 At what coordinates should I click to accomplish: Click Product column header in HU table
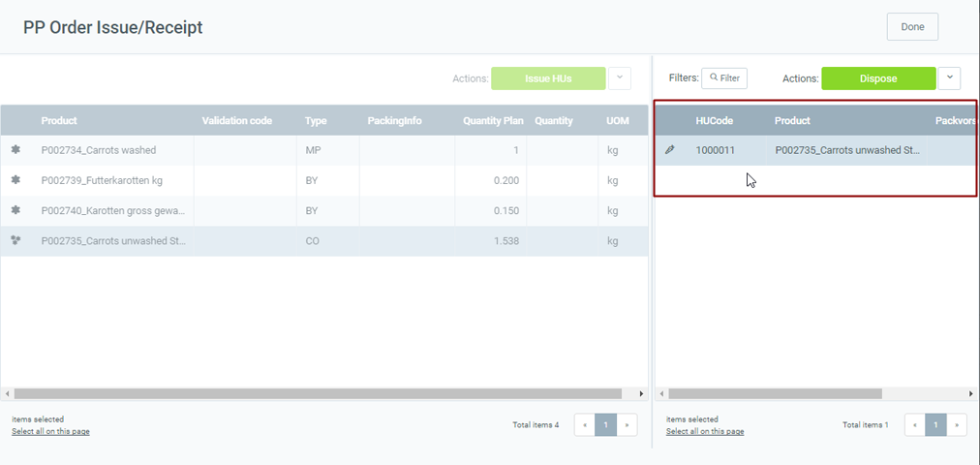point(792,121)
